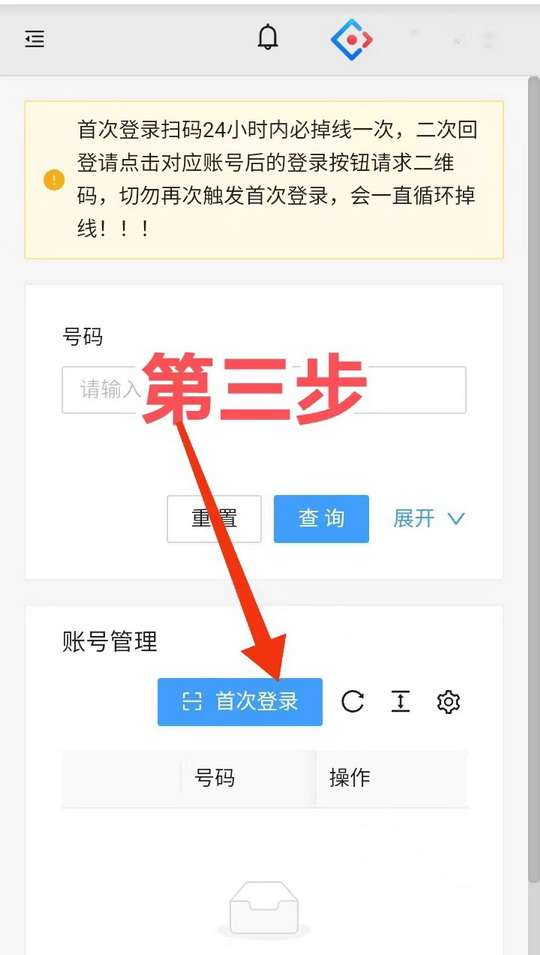
Task: Open the notification bell
Action: click(x=267, y=38)
